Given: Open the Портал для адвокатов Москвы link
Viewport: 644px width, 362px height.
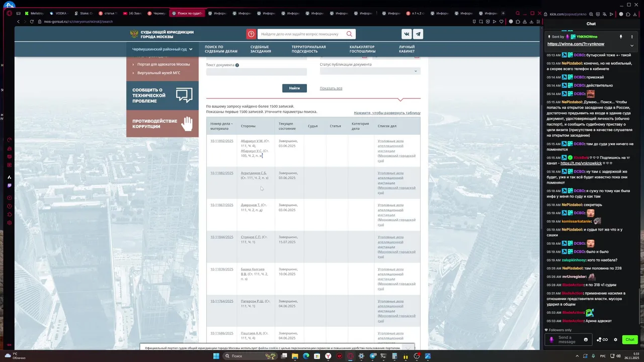Looking at the screenshot, I should click(164, 64).
